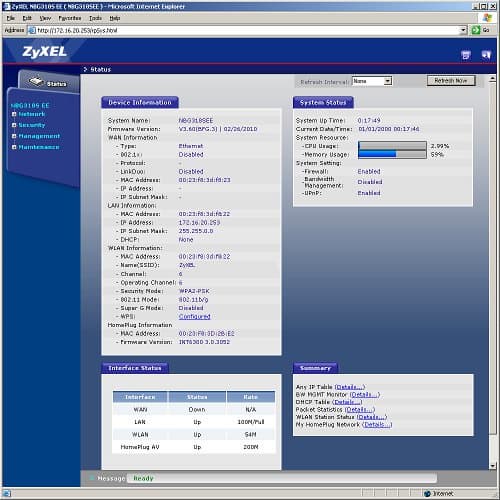The image size is (500, 500).
Task: Open the WPS Configured link
Action: click(194, 317)
